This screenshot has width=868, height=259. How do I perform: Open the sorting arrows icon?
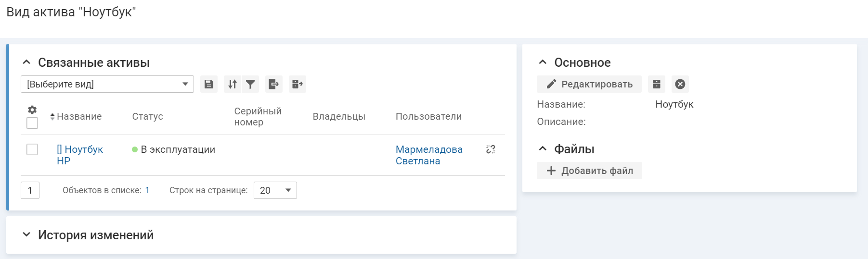tap(233, 84)
